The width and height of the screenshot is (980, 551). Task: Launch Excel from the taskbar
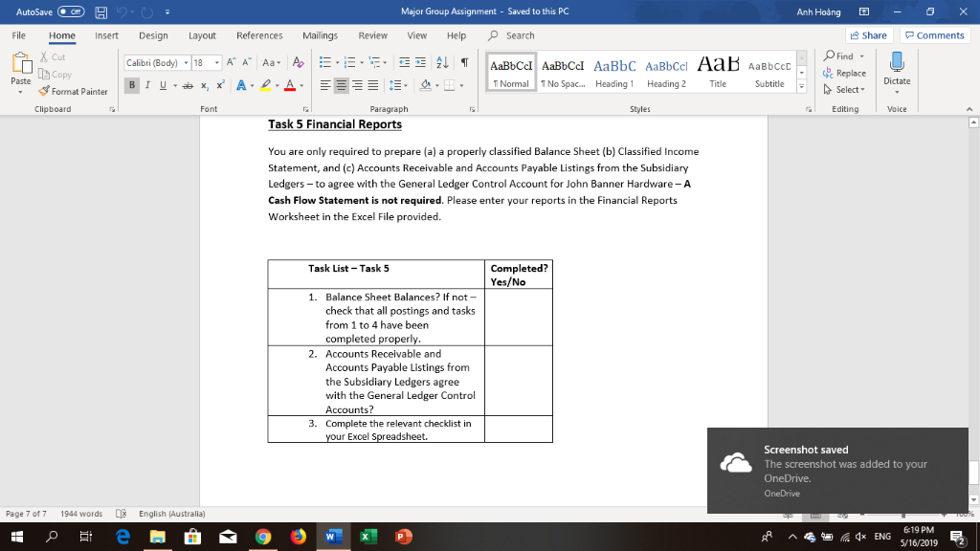(367, 537)
